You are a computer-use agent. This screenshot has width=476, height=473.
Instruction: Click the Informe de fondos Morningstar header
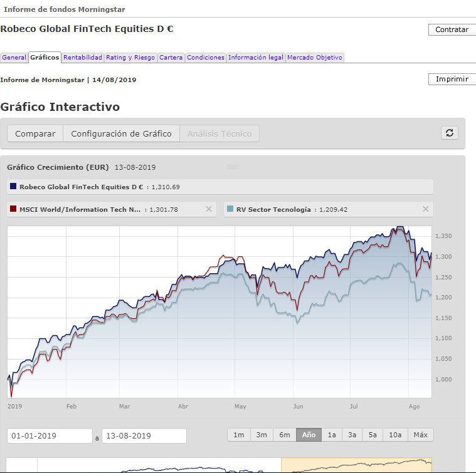point(65,9)
